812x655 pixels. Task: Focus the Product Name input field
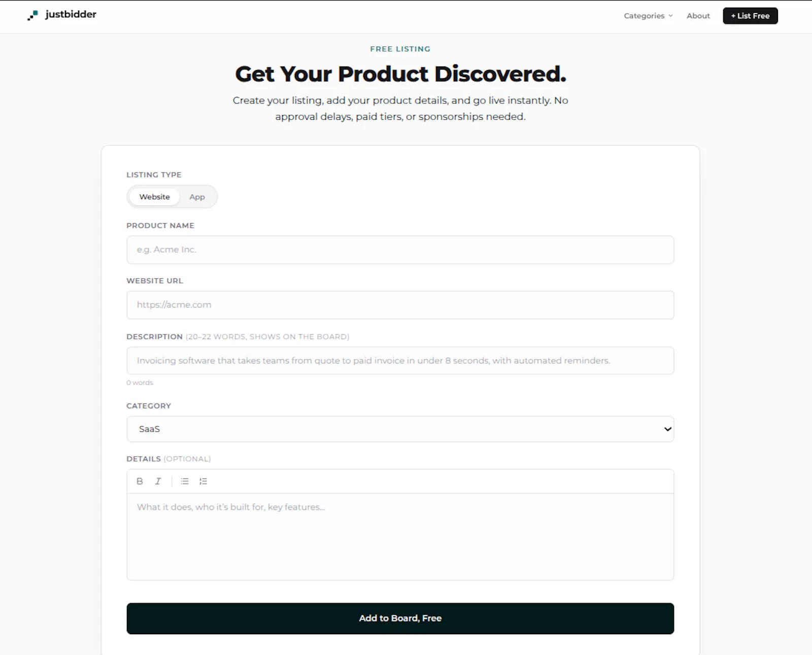[x=400, y=250]
